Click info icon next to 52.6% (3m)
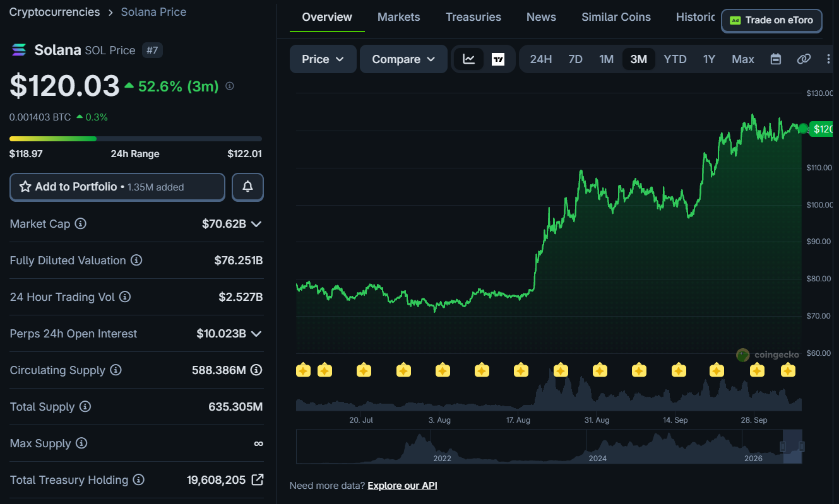The height and width of the screenshot is (504, 839). 230,86
